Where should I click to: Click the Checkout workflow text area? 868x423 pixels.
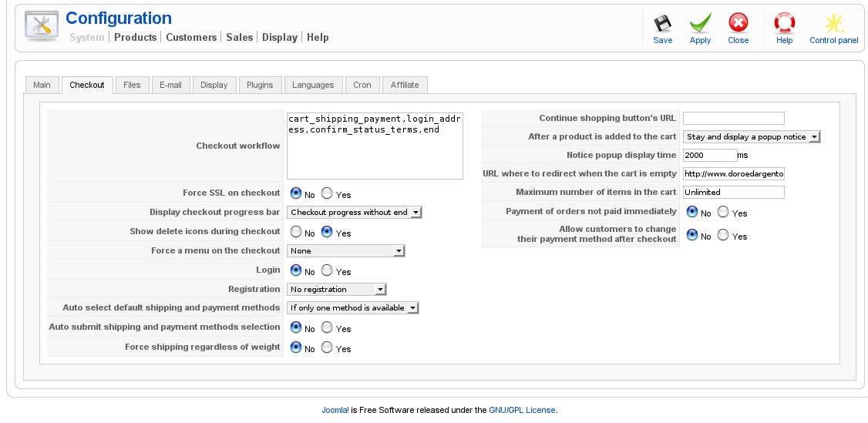375,146
